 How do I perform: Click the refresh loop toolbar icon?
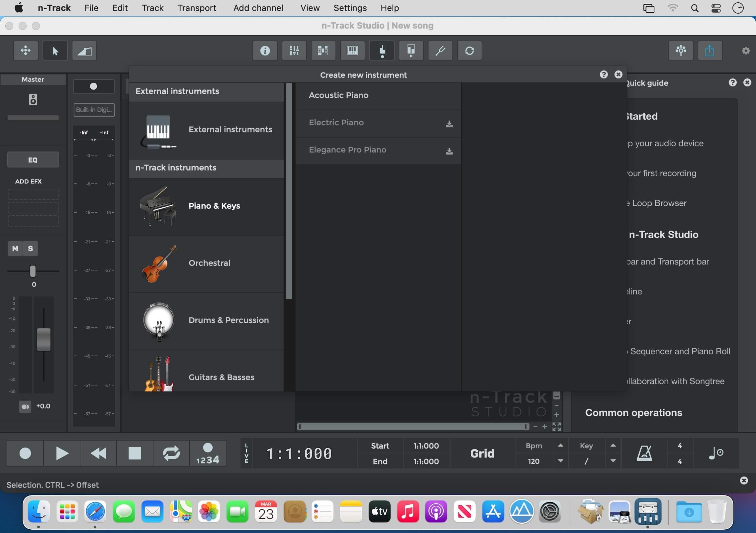click(469, 51)
